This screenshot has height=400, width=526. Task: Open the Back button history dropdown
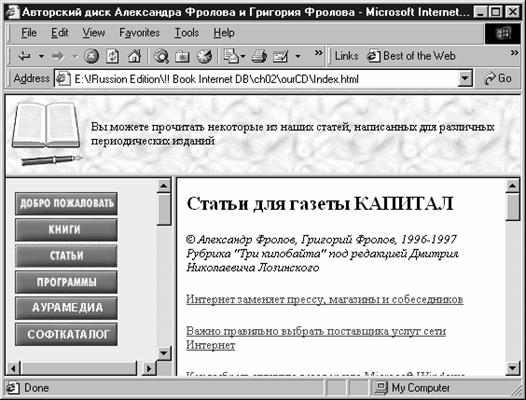tap(41, 56)
